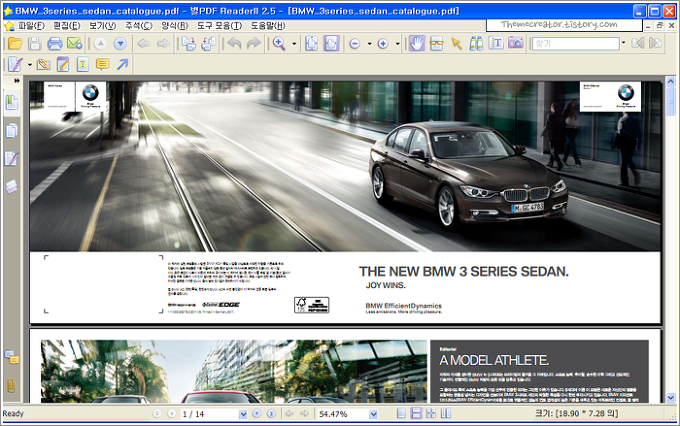Select the blue arrow drawing tool
This screenshot has width=680, height=426.
click(x=123, y=65)
